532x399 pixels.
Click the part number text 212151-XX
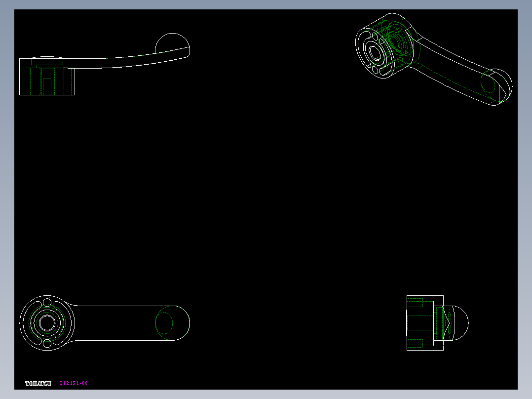point(73,383)
